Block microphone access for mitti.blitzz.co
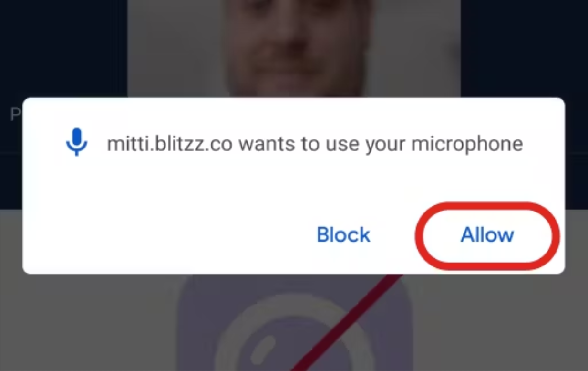 (343, 234)
